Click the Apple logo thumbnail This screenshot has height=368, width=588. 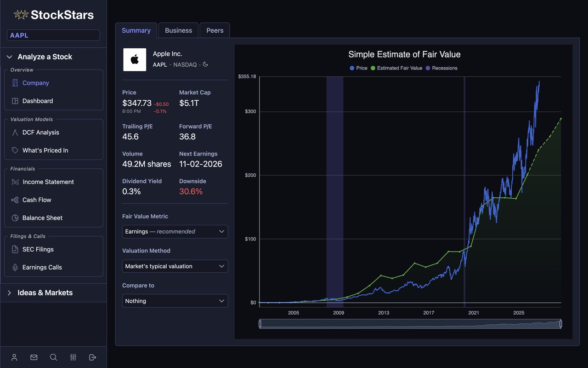(135, 59)
